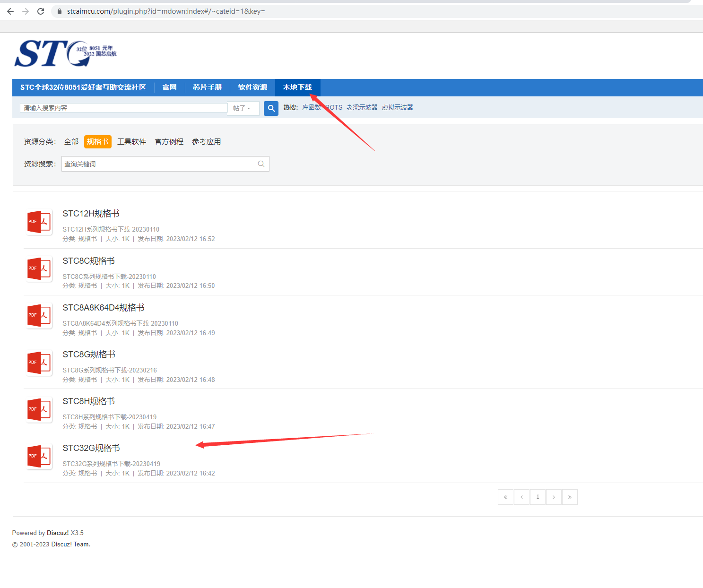The width and height of the screenshot is (703, 588).
Task: Click the magnifier in resource search box
Action: pyautogui.click(x=261, y=164)
